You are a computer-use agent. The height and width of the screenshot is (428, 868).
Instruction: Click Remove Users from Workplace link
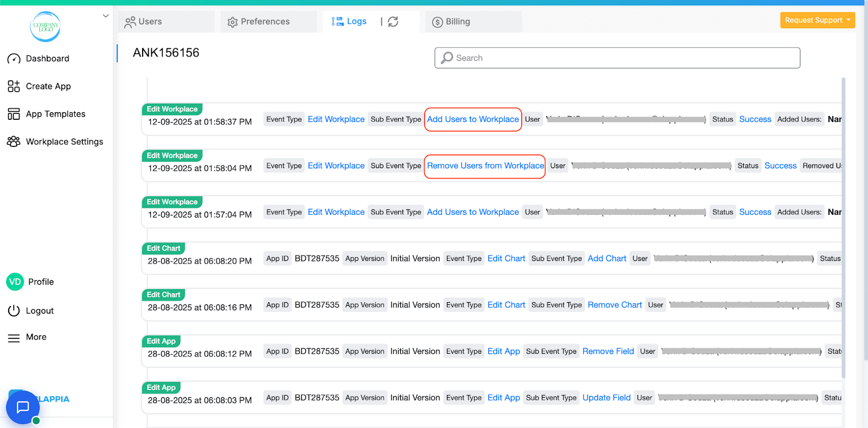[x=486, y=166]
